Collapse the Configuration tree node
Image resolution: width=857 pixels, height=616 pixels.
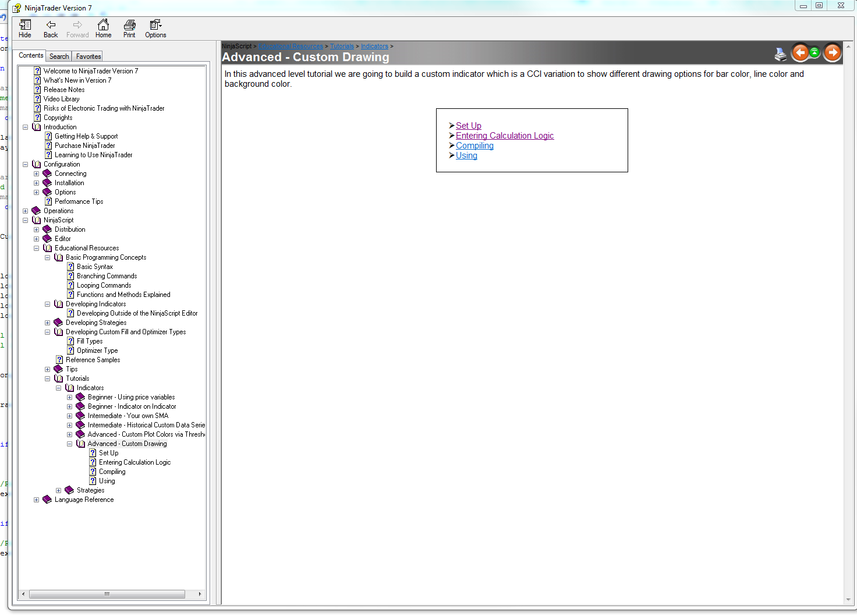pos(26,164)
